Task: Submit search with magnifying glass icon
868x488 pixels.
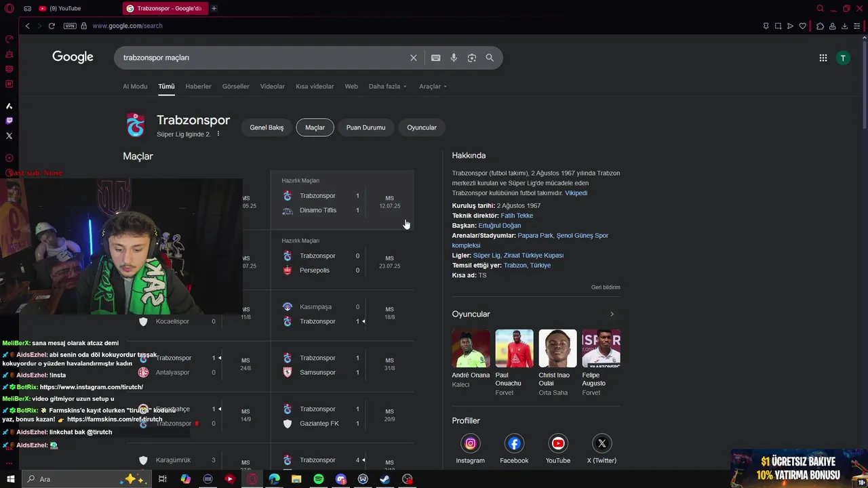Action: (490, 58)
